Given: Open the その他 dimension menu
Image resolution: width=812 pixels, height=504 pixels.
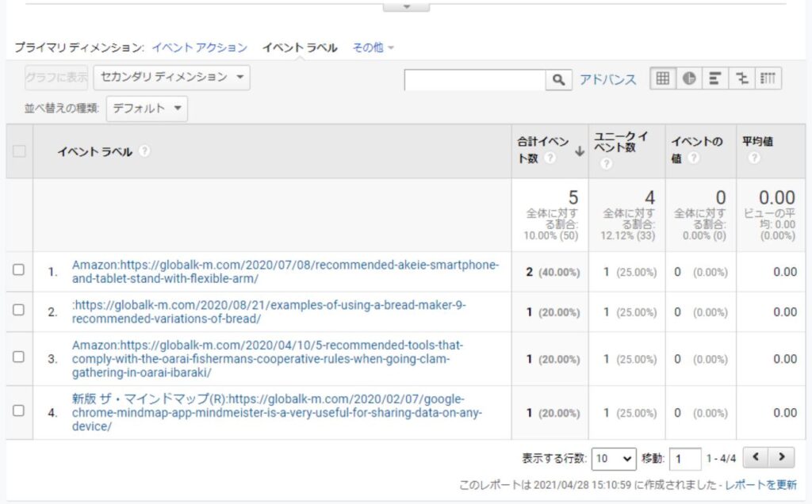Looking at the screenshot, I should pos(373,48).
